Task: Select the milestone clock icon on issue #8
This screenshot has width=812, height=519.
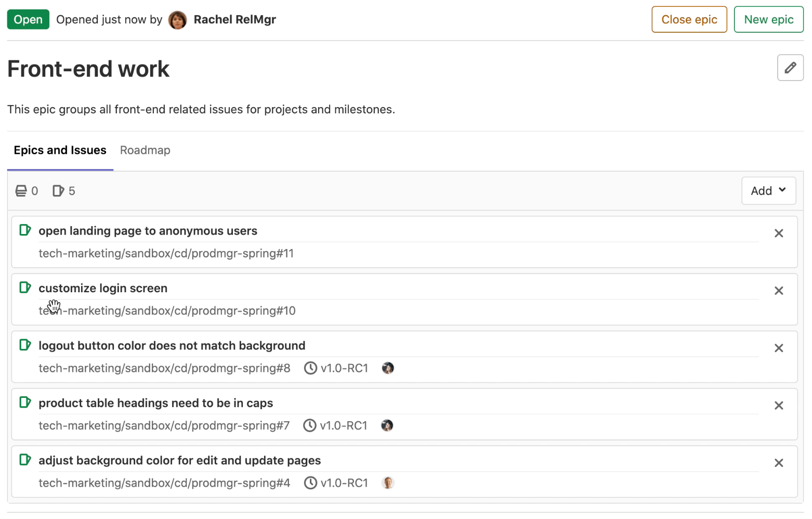Action: pos(310,368)
